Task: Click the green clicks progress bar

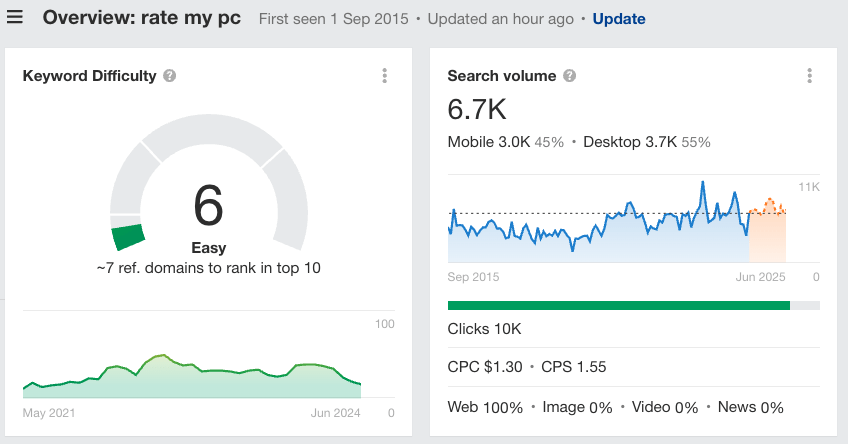Action: tap(618, 306)
